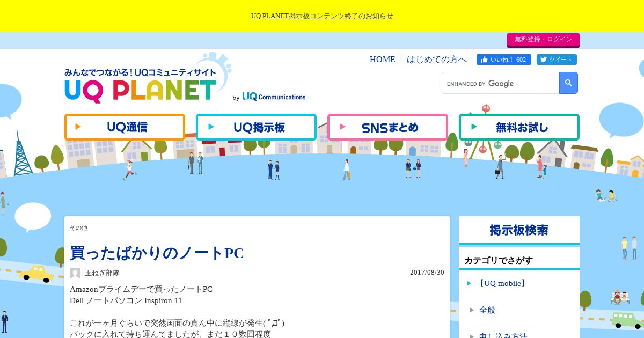Click the text Dell ノートパソコン Inspiron 11
The height and width of the screenshot is (338, 644).
click(x=126, y=301)
